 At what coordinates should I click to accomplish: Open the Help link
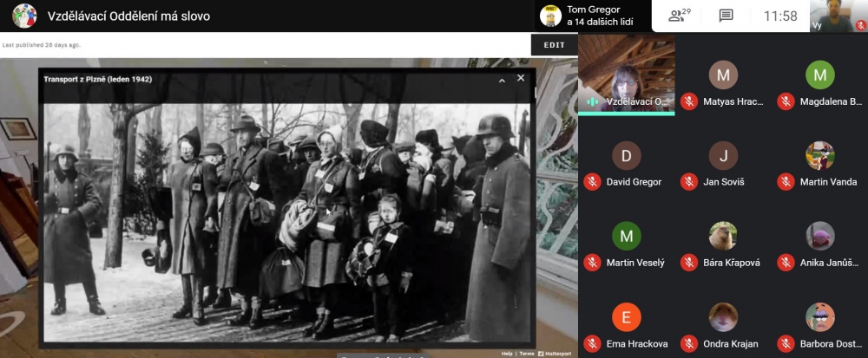click(x=507, y=354)
